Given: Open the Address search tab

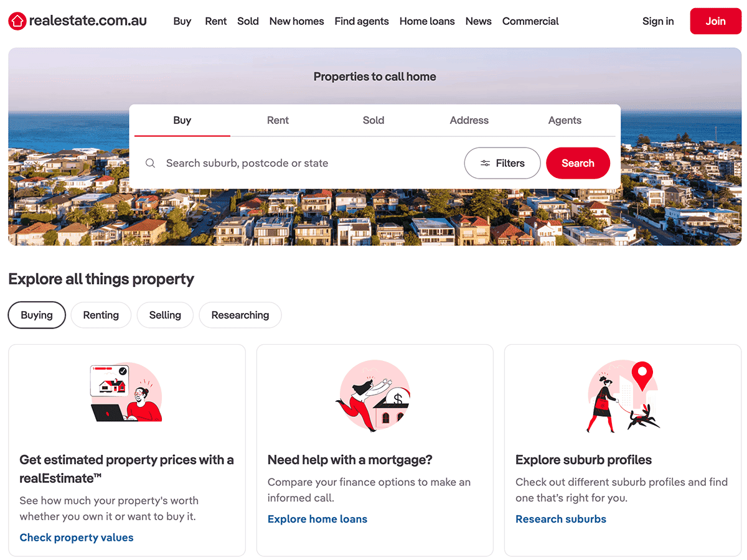Looking at the screenshot, I should (x=469, y=120).
